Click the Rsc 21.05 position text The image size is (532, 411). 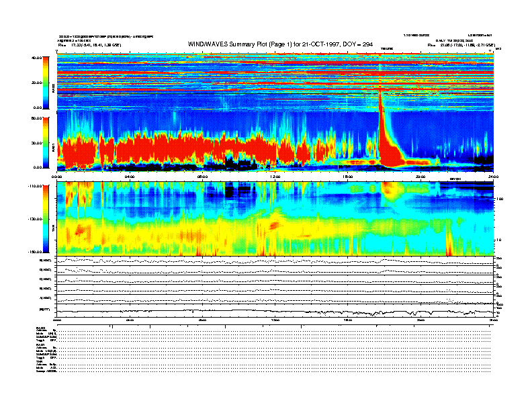tap(461, 45)
